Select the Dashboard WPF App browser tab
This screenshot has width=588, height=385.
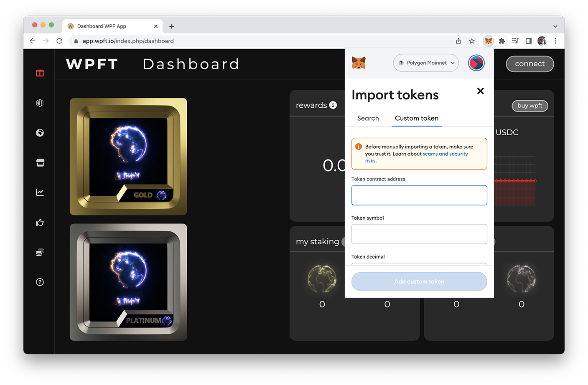pos(112,26)
